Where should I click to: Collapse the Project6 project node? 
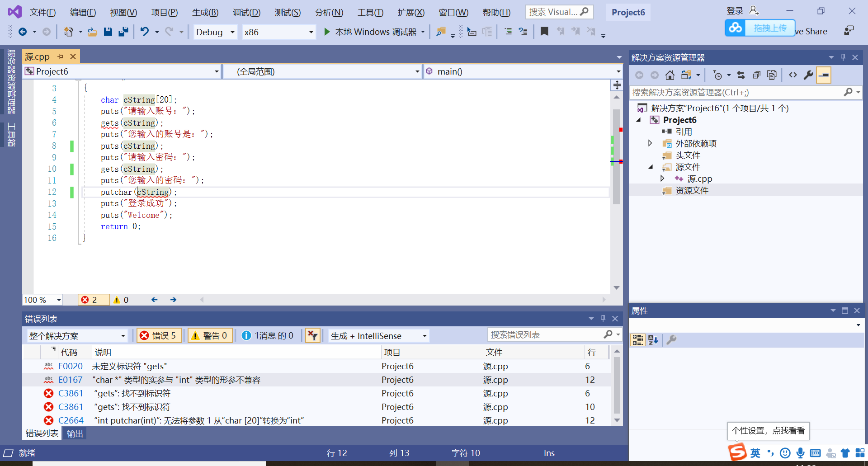pos(639,120)
